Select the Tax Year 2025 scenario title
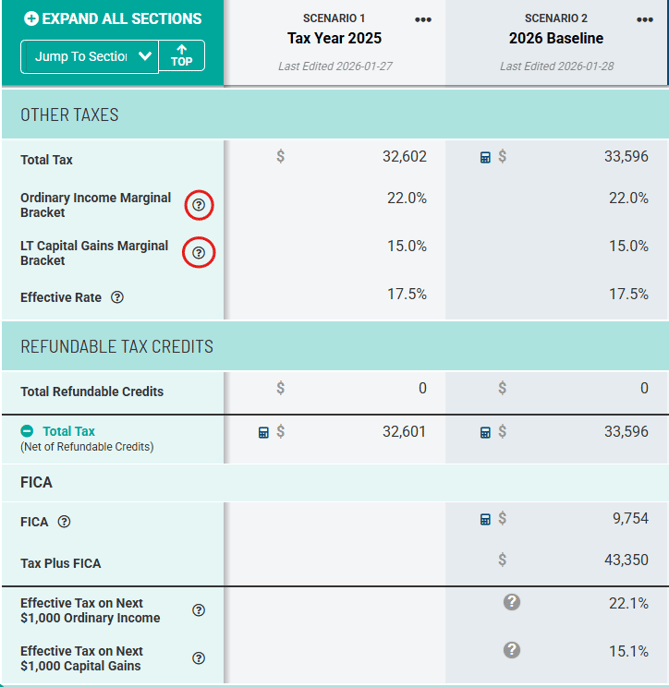Screen dimensions: 669x687 click(x=334, y=39)
